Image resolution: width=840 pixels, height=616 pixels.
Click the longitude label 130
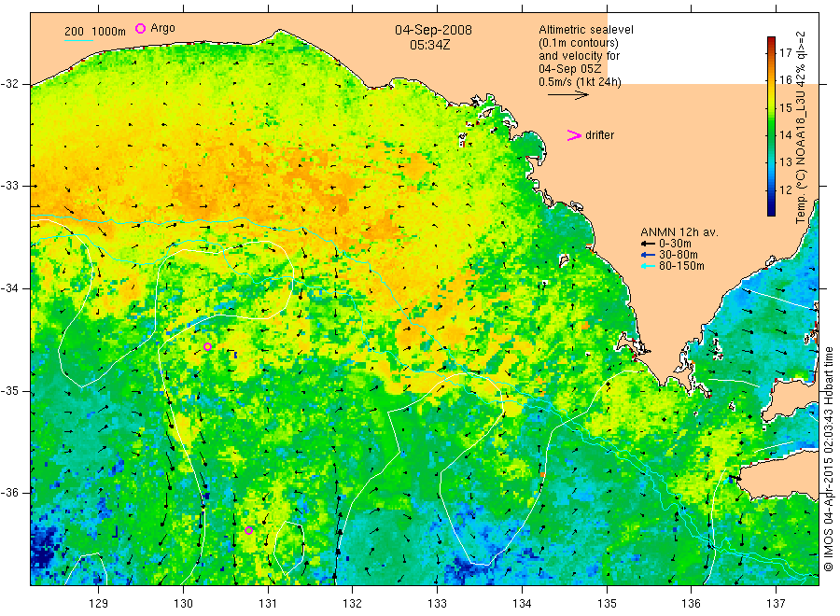183,603
